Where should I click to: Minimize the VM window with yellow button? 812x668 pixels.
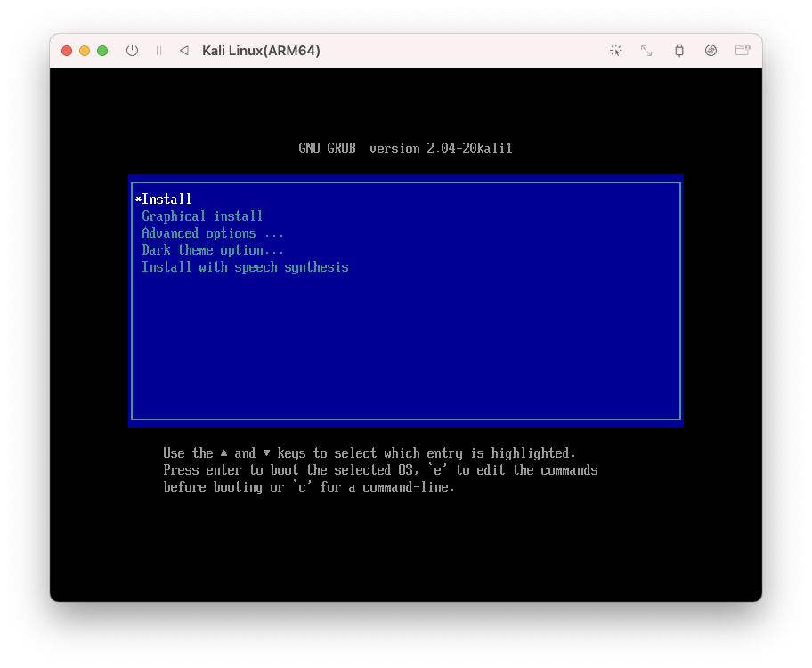(x=85, y=50)
